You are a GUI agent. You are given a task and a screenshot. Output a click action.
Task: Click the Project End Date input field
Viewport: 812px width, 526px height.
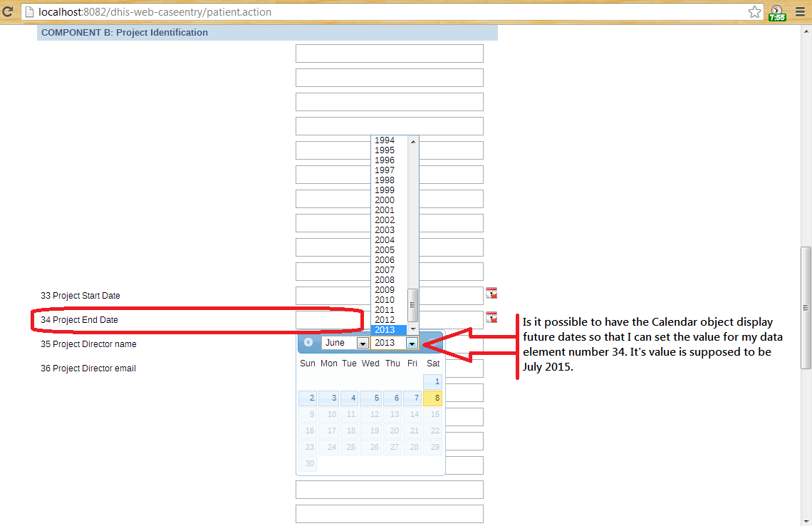[x=390, y=320]
